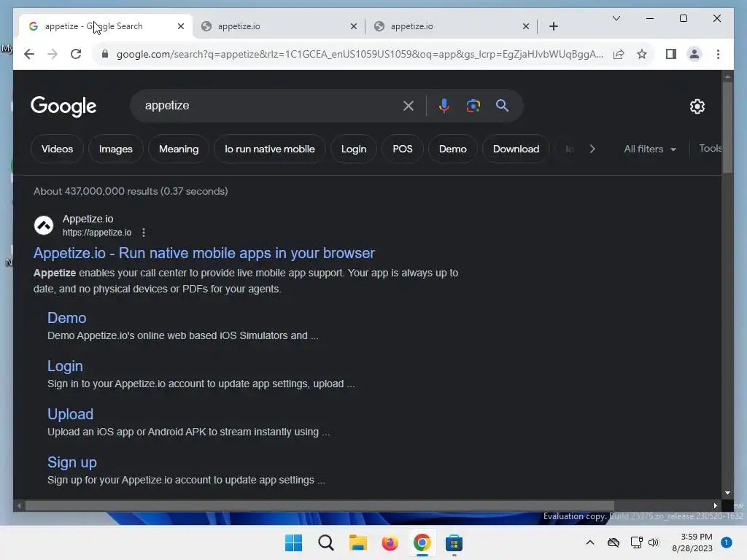Click the Google logo
This screenshot has height=560, width=747.
coord(63,106)
